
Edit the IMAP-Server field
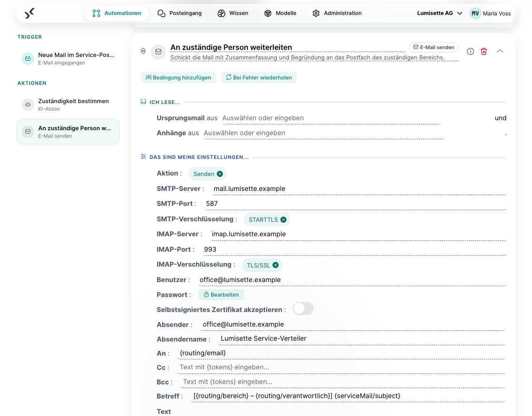point(358,234)
